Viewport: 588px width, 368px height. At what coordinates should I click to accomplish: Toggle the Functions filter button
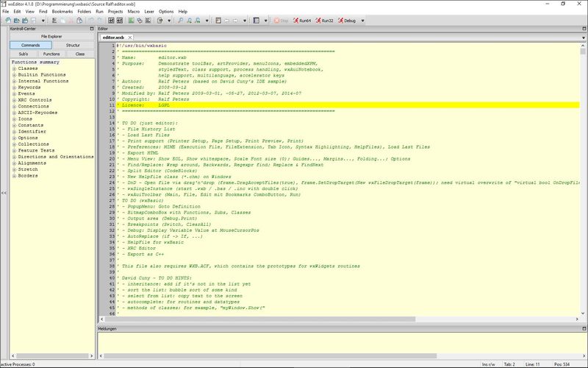pyautogui.click(x=51, y=54)
